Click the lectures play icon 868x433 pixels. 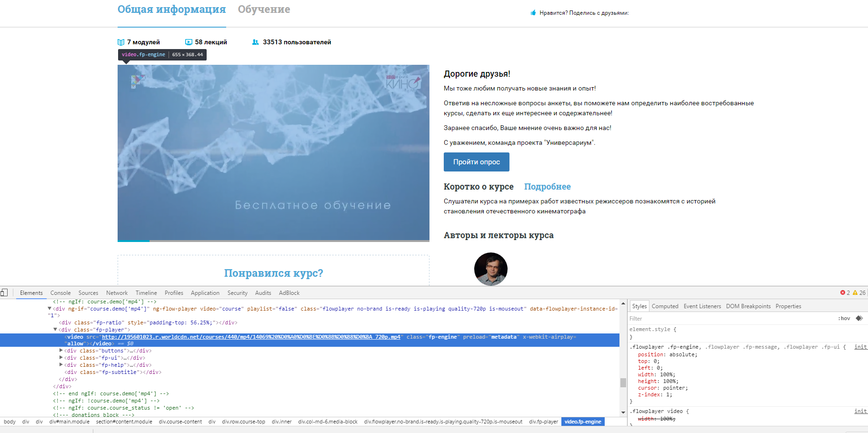[x=189, y=42]
